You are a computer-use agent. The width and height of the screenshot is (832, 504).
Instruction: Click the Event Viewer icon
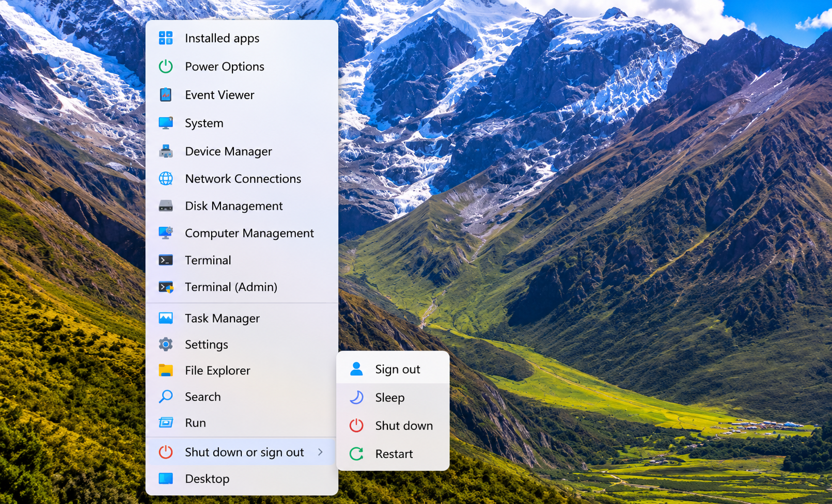166,94
